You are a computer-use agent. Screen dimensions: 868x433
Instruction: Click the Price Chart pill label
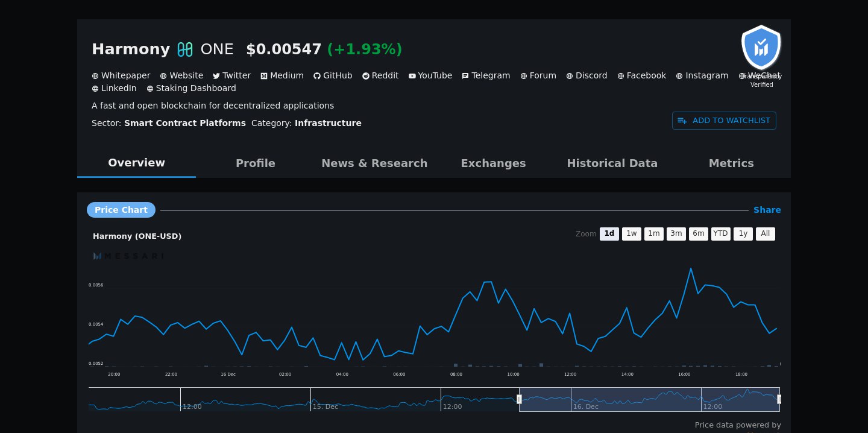click(x=121, y=210)
